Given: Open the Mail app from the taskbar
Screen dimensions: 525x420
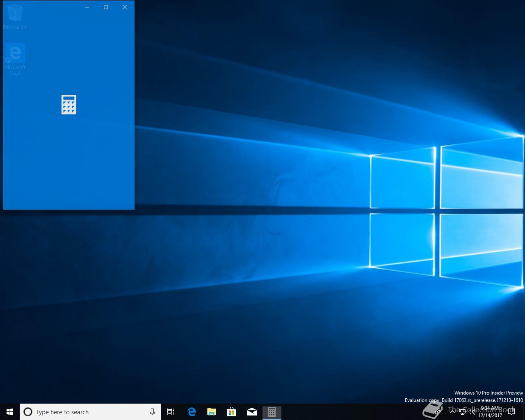Looking at the screenshot, I should [251, 412].
